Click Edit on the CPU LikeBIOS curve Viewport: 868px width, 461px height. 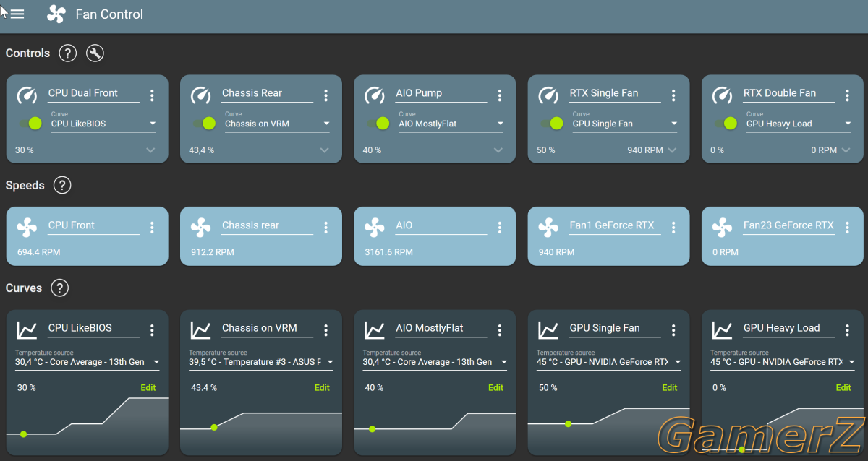tap(148, 388)
